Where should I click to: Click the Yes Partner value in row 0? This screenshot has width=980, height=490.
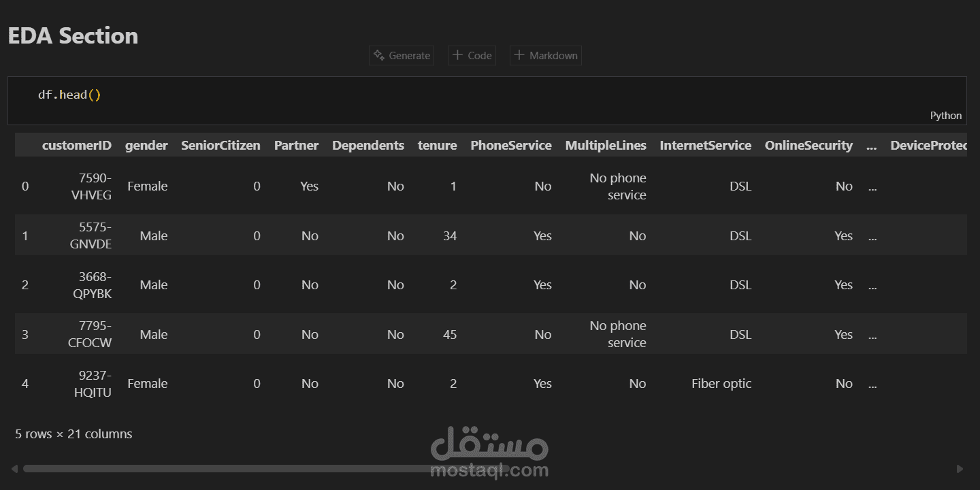[309, 186]
